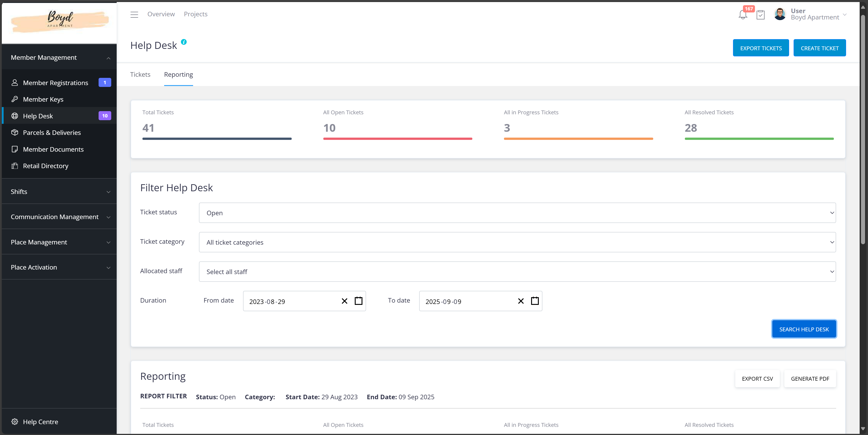Click the Help Desk info icon
This screenshot has width=868, height=435.
point(184,42)
